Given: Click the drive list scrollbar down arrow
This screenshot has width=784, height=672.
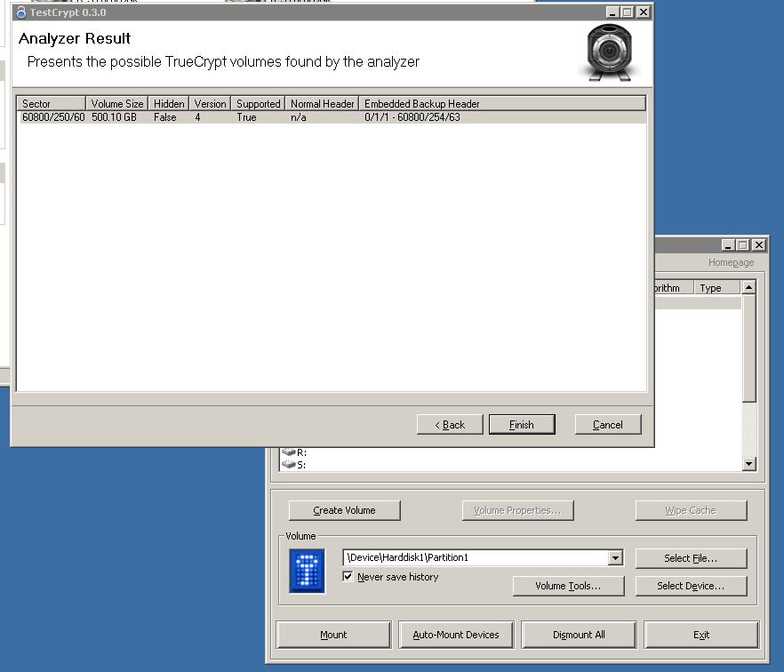Looking at the screenshot, I should (x=748, y=463).
